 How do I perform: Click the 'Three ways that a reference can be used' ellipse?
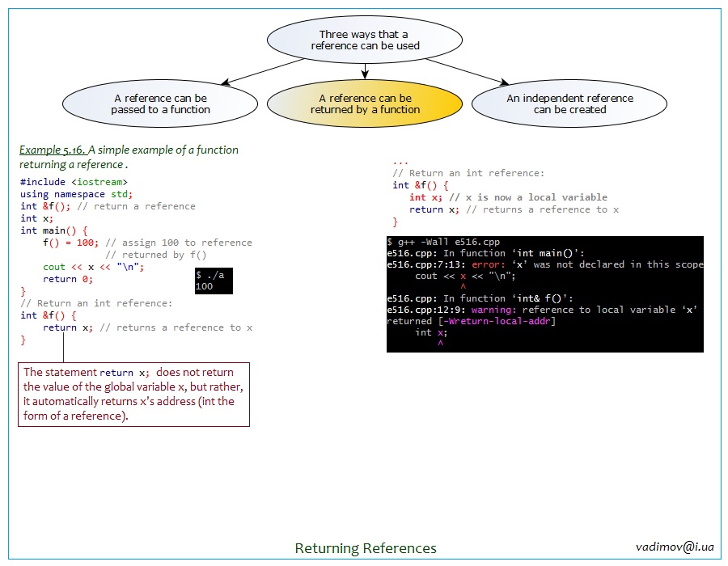coord(365,40)
